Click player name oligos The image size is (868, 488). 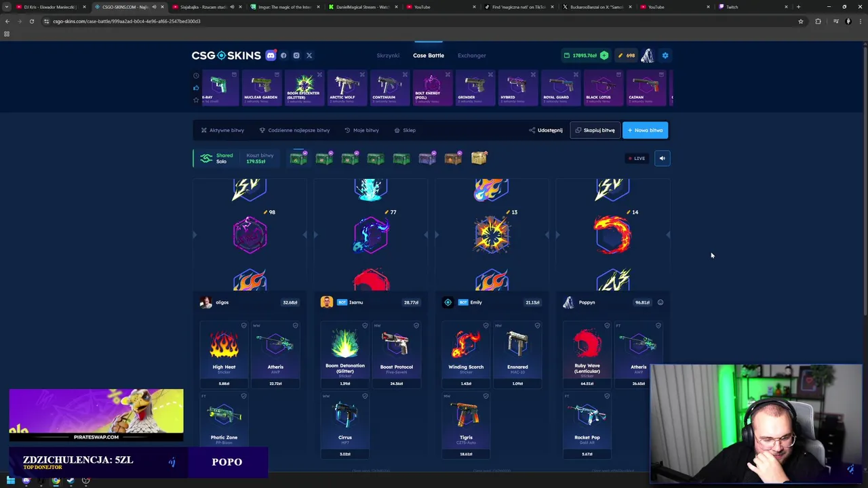click(222, 302)
